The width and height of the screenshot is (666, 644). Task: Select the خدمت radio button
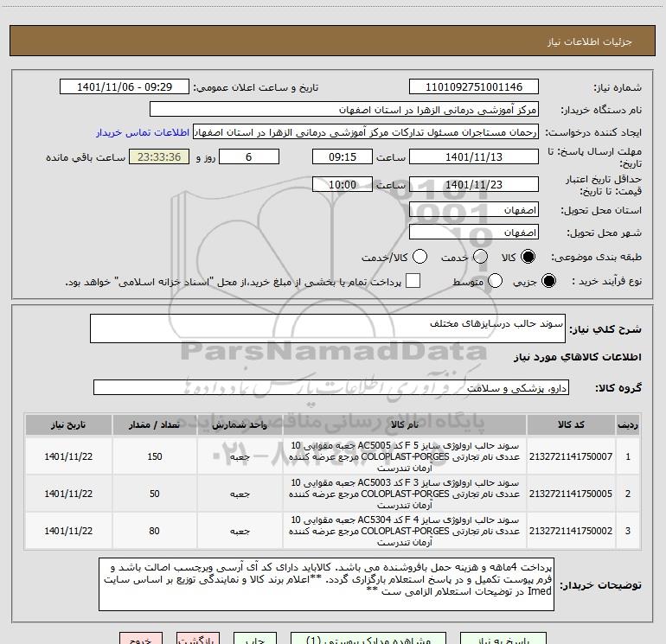[x=480, y=257]
